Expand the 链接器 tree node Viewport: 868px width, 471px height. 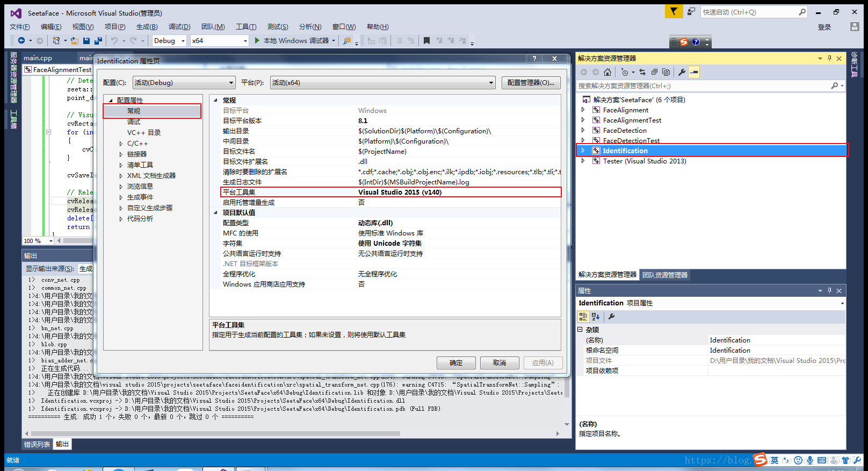pos(121,154)
